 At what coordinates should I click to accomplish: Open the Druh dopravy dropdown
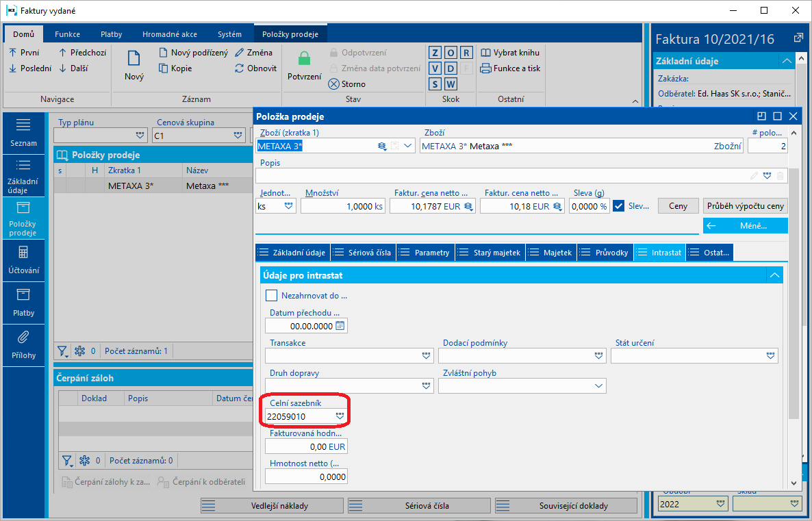(x=426, y=386)
